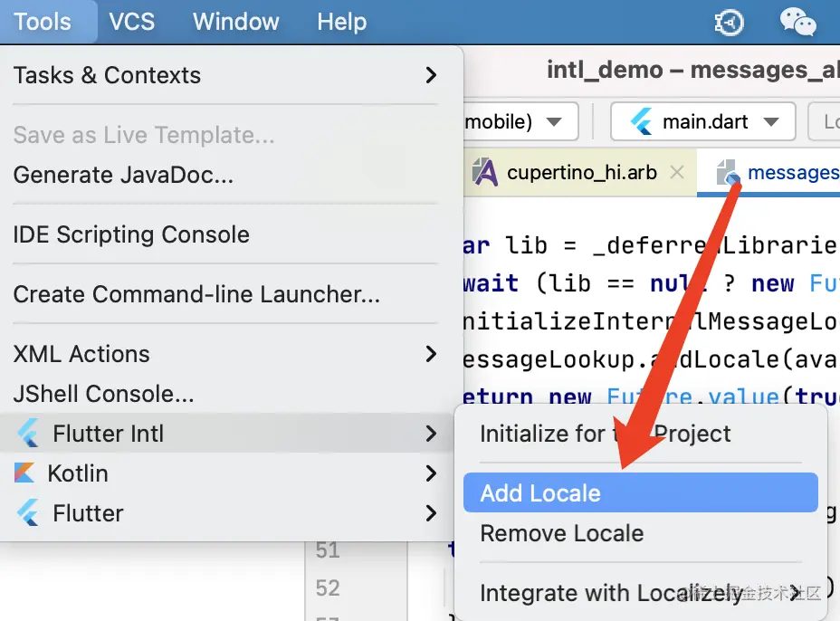Open IDE Scripting Console
Screen dimensions: 840x621
[131, 234]
